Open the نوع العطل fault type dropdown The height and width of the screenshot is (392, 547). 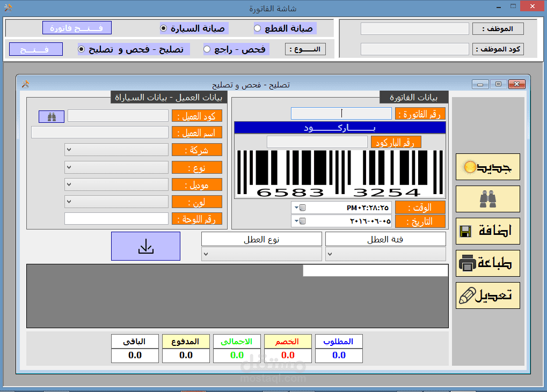261,254
